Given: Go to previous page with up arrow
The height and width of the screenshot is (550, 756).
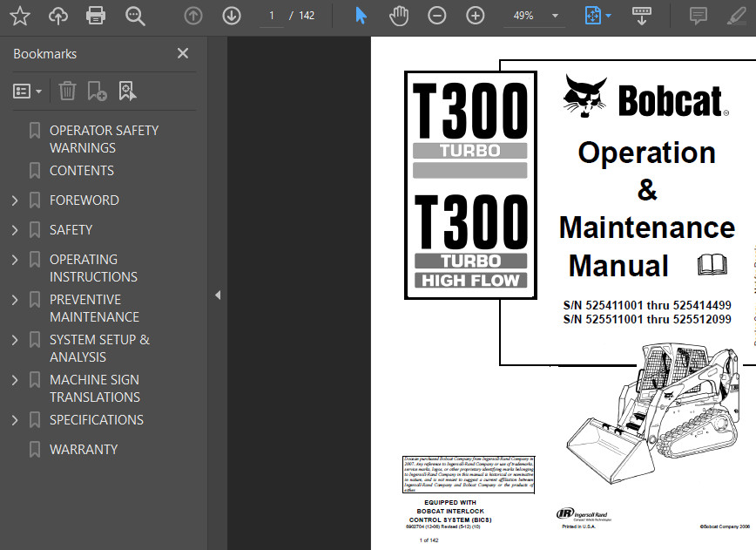Looking at the screenshot, I should 192,16.
